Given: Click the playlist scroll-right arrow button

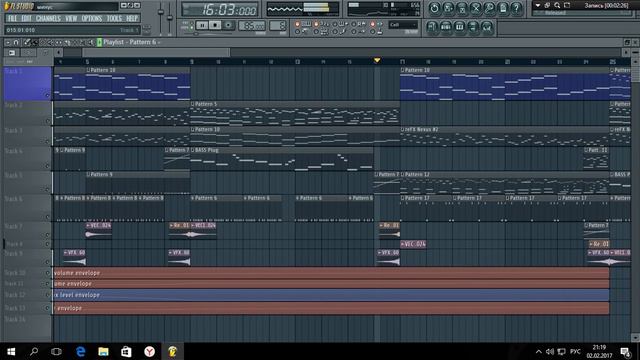Looking at the screenshot, I should [626, 52].
